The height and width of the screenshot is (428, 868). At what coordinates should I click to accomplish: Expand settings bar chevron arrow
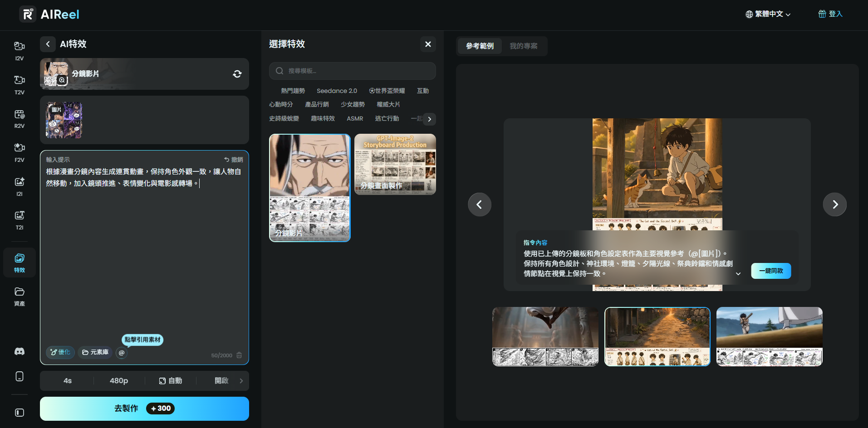click(241, 381)
